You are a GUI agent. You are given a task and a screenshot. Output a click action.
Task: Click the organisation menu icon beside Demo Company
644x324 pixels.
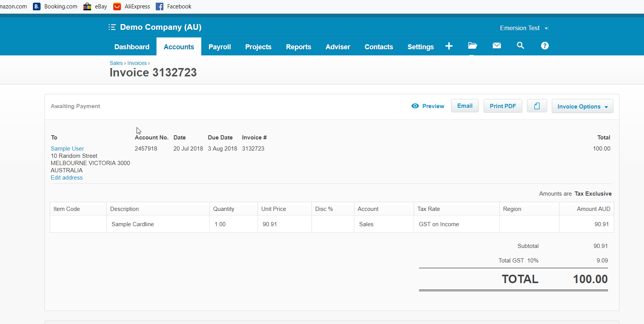click(x=112, y=27)
